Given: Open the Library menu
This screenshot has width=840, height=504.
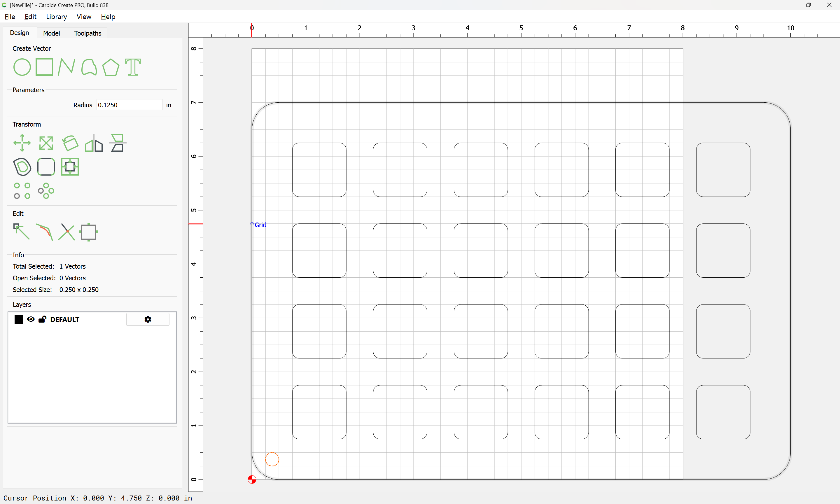Looking at the screenshot, I should coord(56,17).
